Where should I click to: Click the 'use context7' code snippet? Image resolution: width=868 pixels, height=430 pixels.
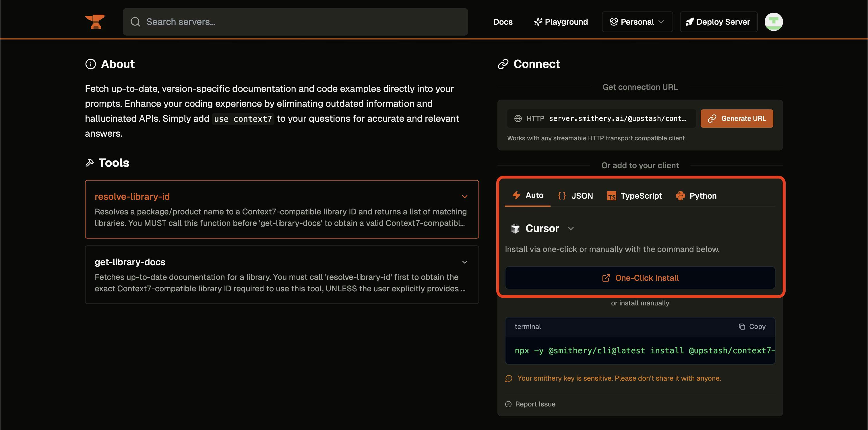243,119
